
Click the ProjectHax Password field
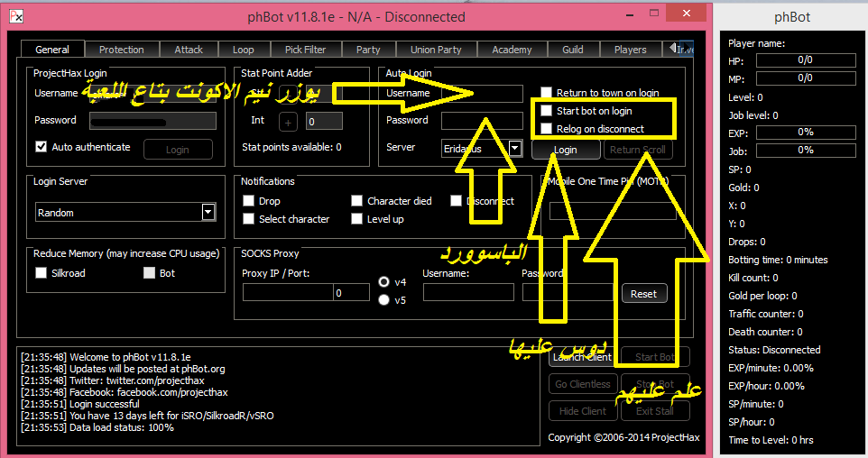tap(152, 121)
